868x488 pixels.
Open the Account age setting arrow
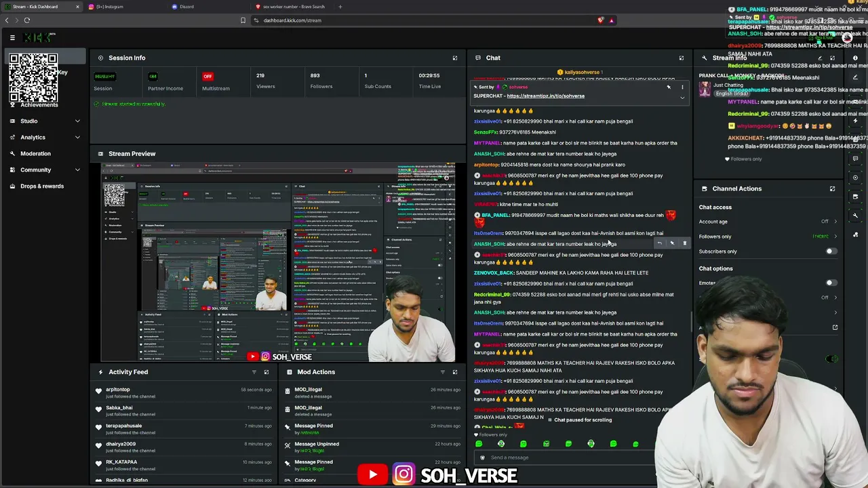pos(835,222)
